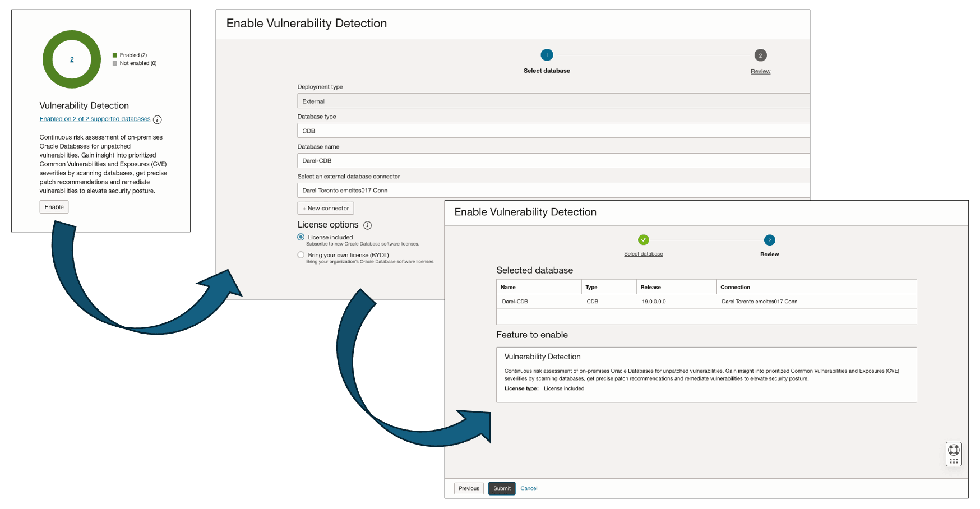This screenshot has width=980, height=509.
Task: Choose Bring your own license (BYOL)
Action: [x=301, y=254]
